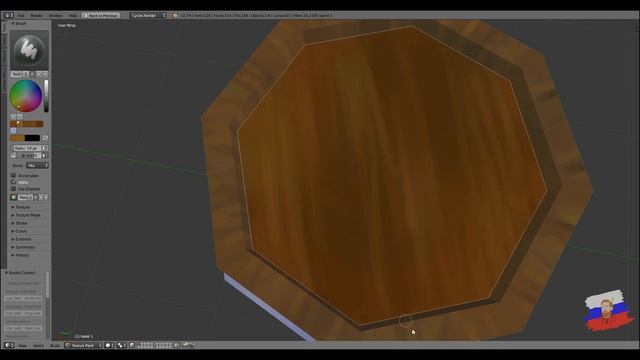Screen dimensions: 640x360
Task: Click the brush user count number
Action: pyautogui.click(x=26, y=74)
